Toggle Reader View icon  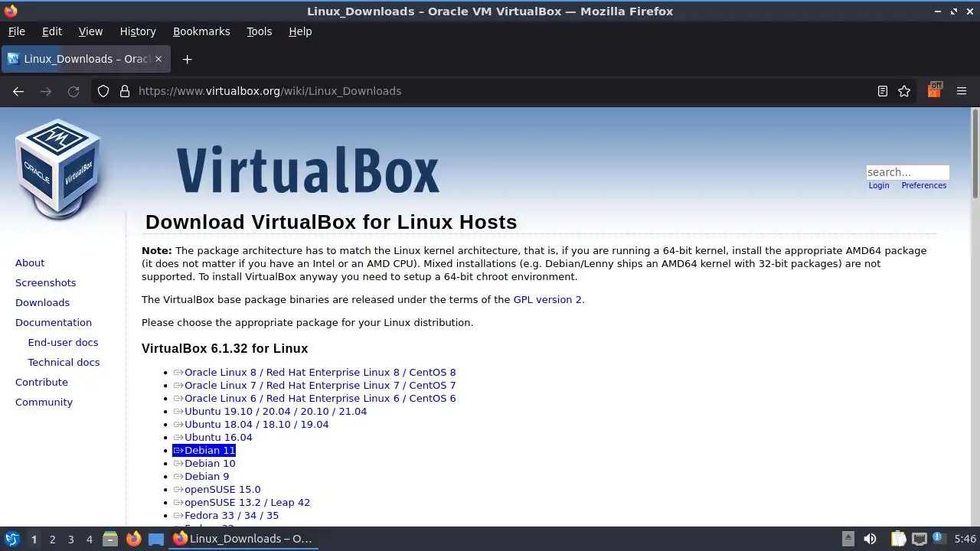coord(883,91)
